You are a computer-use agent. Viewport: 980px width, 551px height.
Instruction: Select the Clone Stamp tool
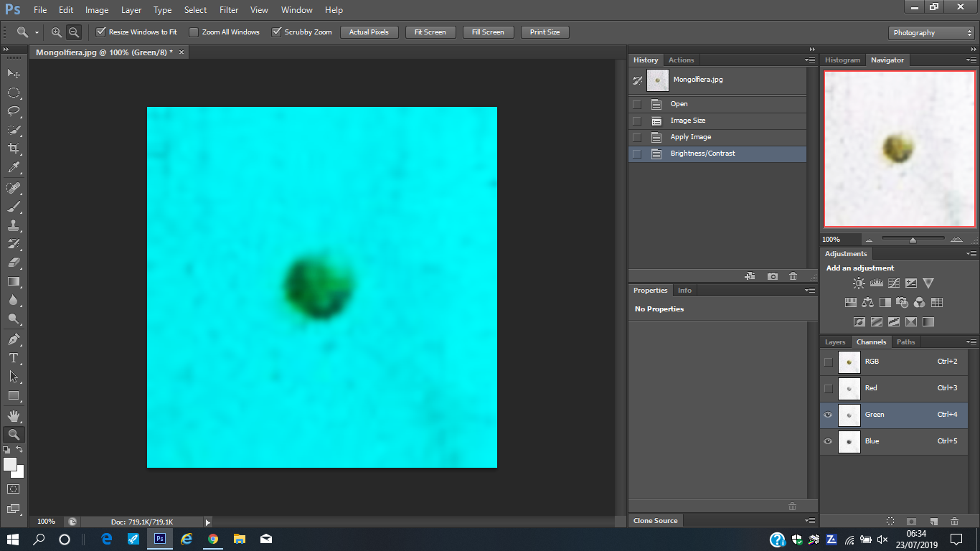click(x=14, y=225)
